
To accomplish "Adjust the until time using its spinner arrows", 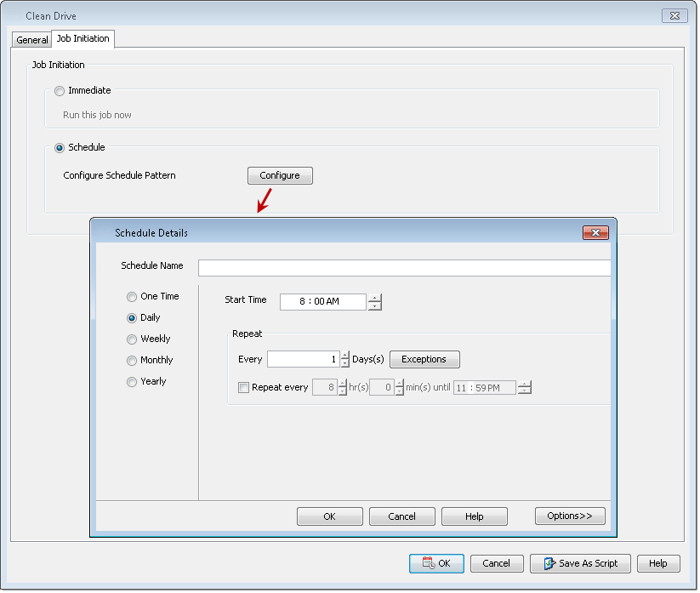I will point(525,387).
